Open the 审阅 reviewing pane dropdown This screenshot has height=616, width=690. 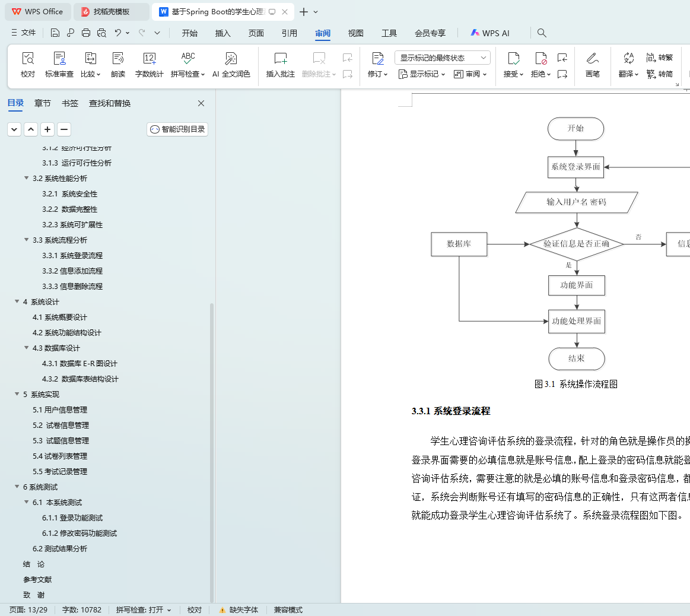470,74
